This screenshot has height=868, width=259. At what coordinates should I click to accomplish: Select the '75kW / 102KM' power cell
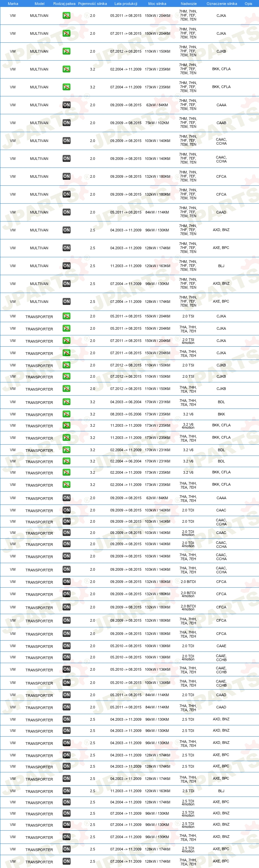pyautogui.click(x=157, y=122)
